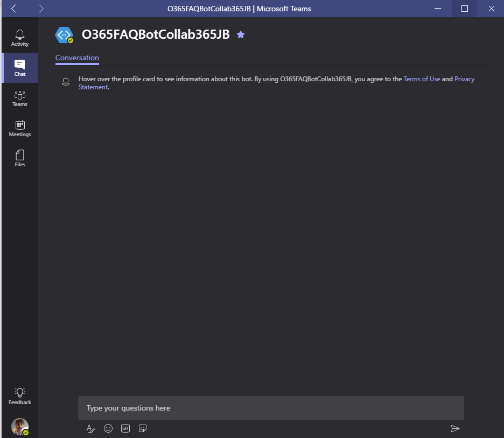Screen dimensions: 504x438
Task: Close the Microsoft Teams window
Action: click(x=492, y=9)
